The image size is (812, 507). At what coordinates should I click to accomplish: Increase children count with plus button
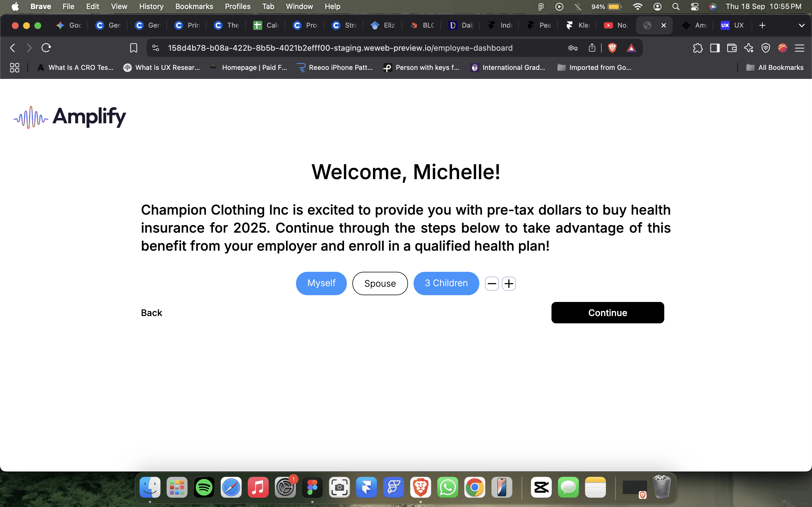[509, 284]
